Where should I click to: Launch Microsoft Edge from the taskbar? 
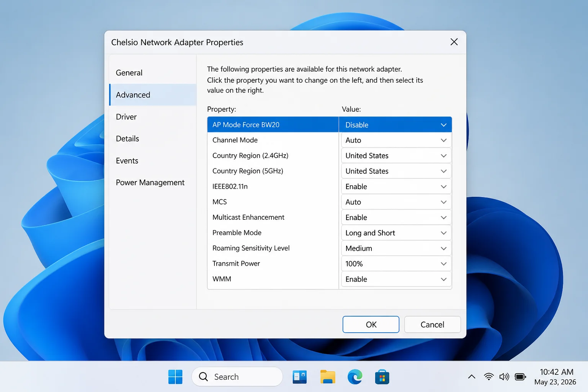tap(355, 377)
